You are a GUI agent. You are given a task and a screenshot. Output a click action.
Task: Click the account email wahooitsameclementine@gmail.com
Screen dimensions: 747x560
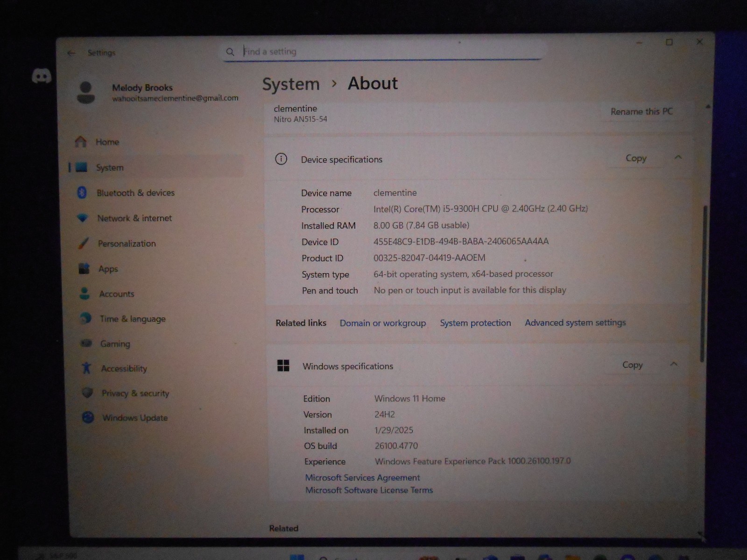pyautogui.click(x=175, y=98)
